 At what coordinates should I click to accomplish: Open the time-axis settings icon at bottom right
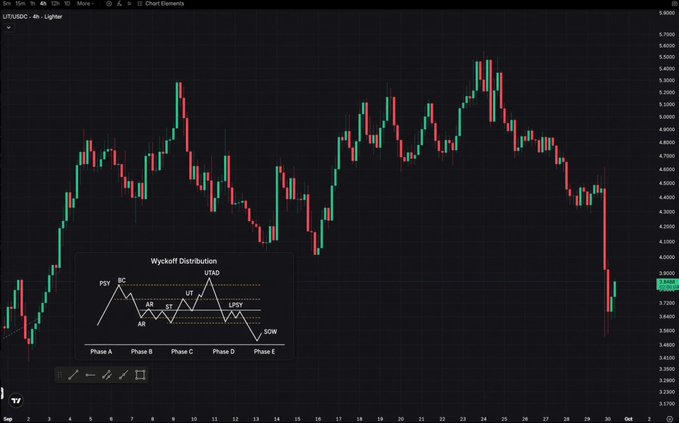[x=670, y=419]
